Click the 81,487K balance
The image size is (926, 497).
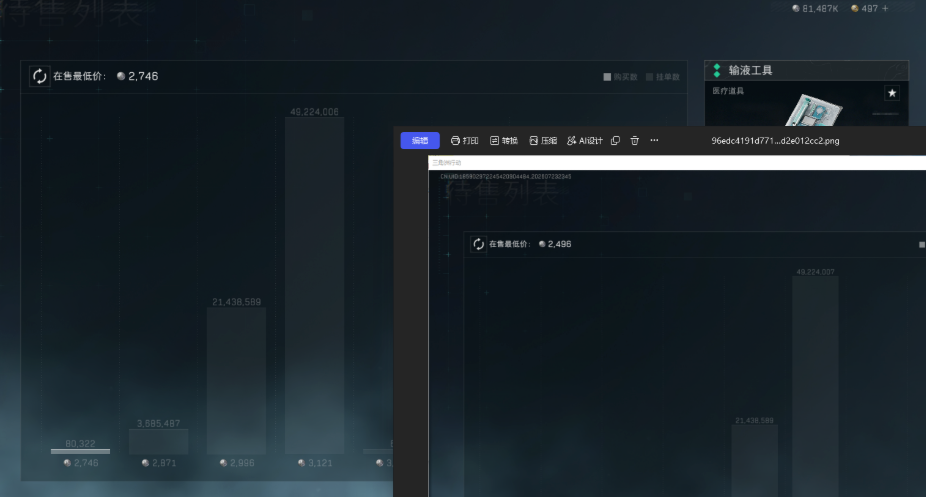[815, 8]
